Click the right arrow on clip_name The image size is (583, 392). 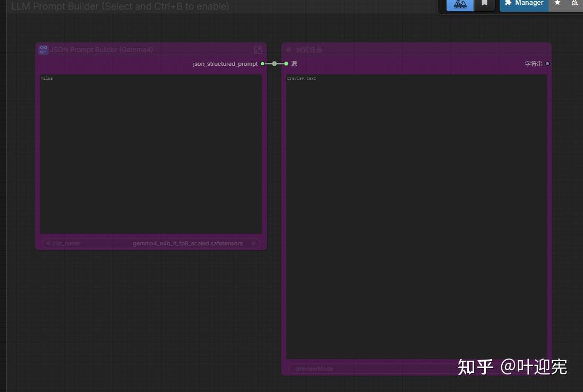point(254,243)
